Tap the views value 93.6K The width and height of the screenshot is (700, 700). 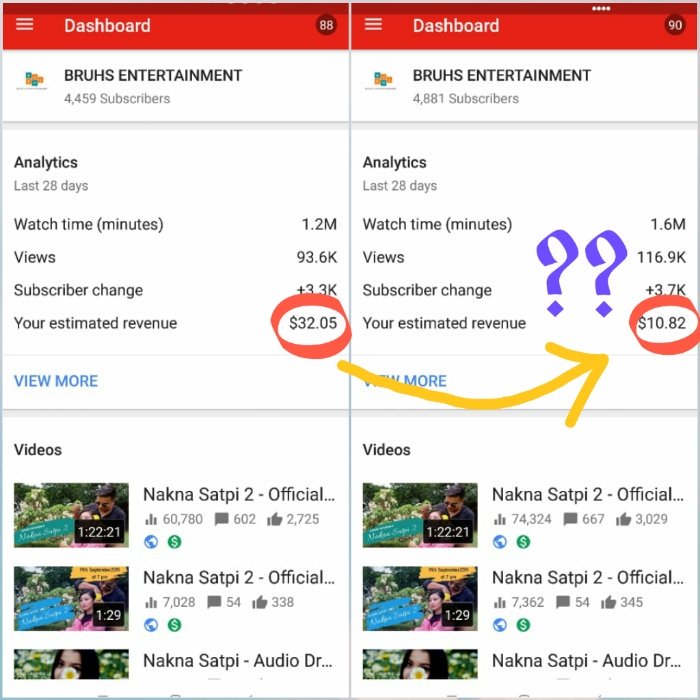tap(317, 257)
